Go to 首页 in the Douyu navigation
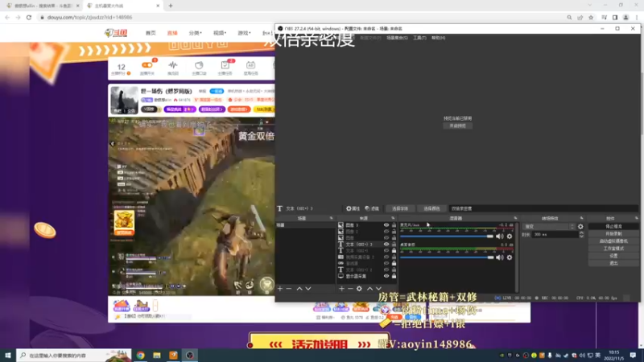The width and height of the screenshot is (644, 362). coord(151,33)
